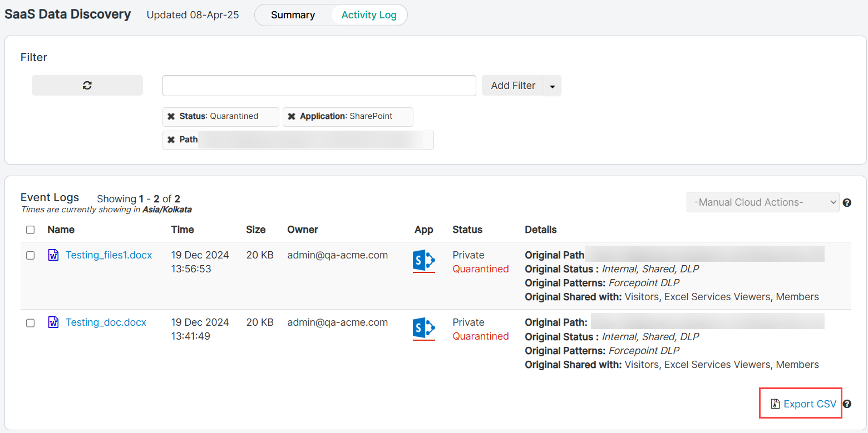Remove the Status: Quarantined filter

(171, 117)
